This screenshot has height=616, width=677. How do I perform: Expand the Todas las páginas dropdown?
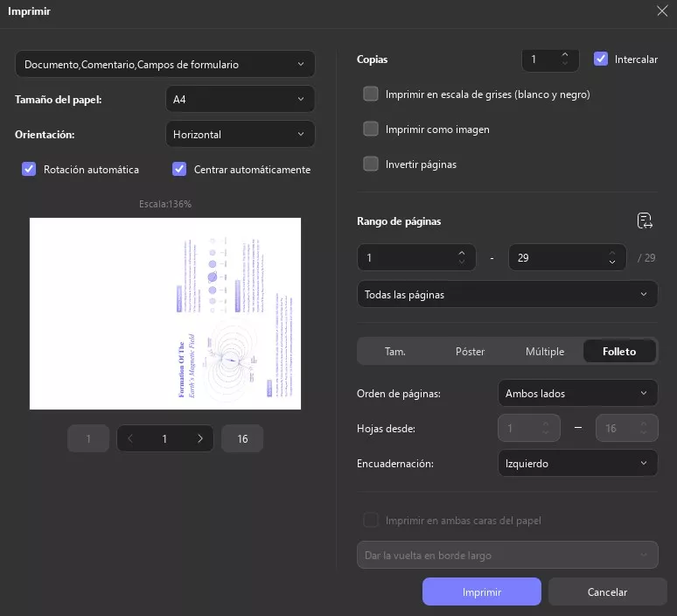(507, 294)
